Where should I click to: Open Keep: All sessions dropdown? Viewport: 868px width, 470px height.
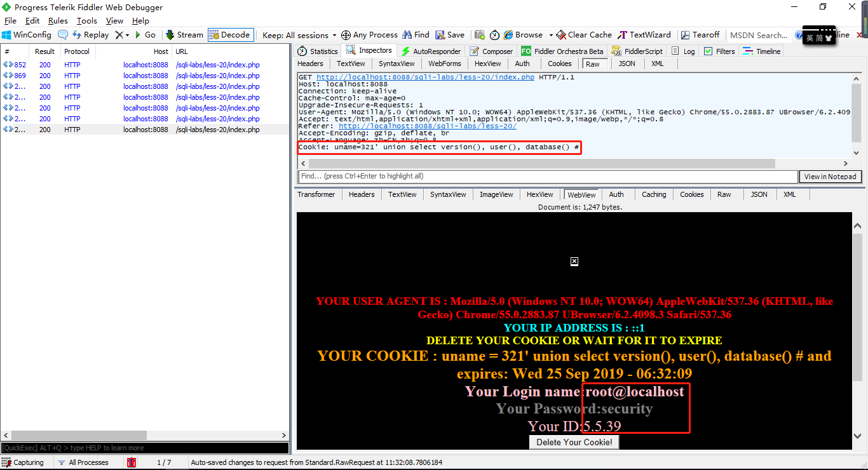click(x=299, y=35)
